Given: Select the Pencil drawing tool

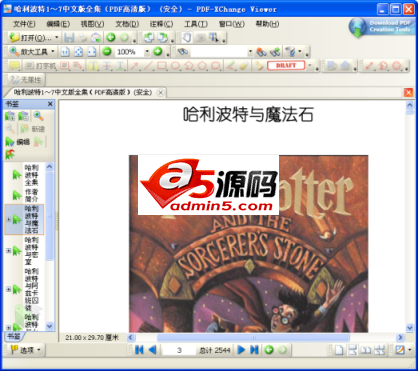Looking at the screenshot, I should [230, 66].
